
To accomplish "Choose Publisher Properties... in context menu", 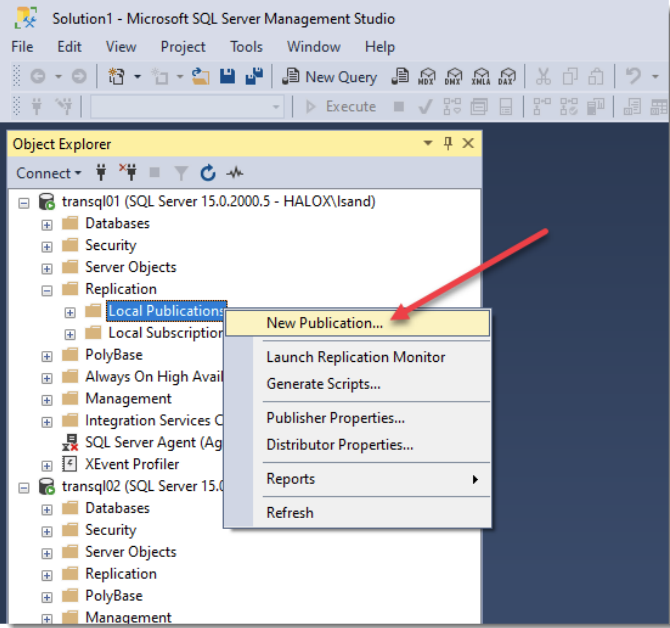I will 358,418.
